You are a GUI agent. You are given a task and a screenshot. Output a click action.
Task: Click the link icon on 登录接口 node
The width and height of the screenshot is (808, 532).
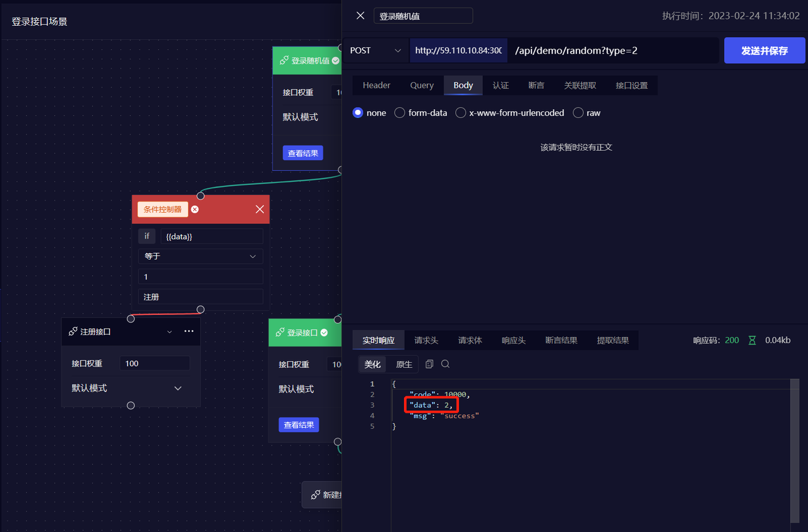pyautogui.click(x=280, y=333)
